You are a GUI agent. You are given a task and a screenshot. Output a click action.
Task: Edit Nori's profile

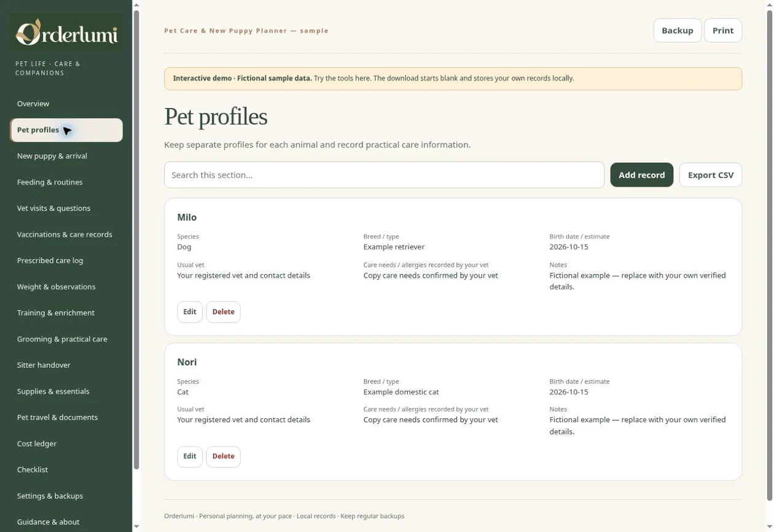tap(190, 456)
